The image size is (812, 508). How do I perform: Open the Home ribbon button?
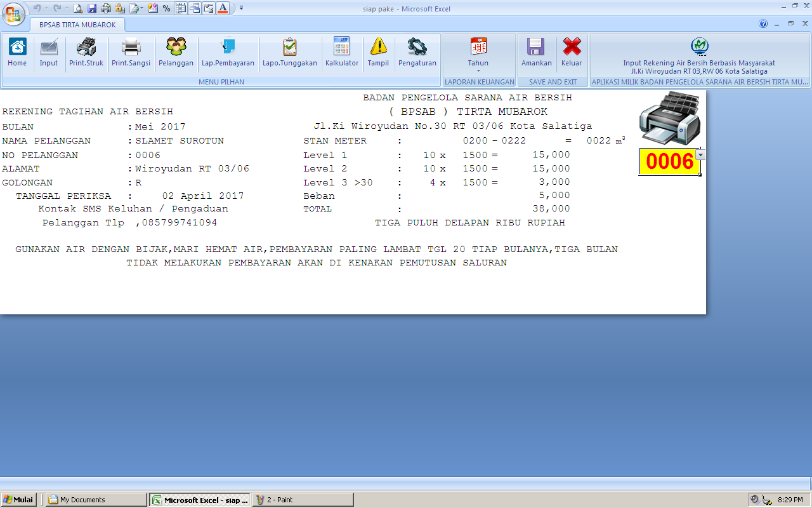17,52
